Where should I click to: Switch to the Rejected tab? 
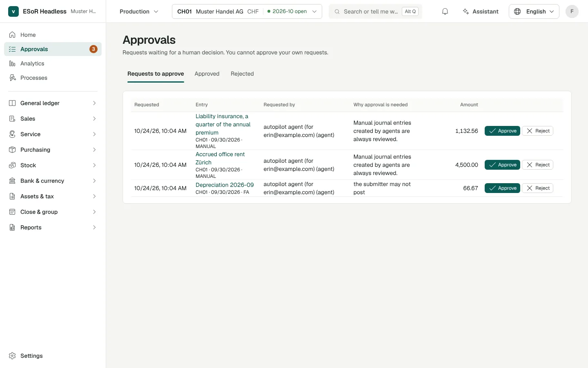pos(242,74)
